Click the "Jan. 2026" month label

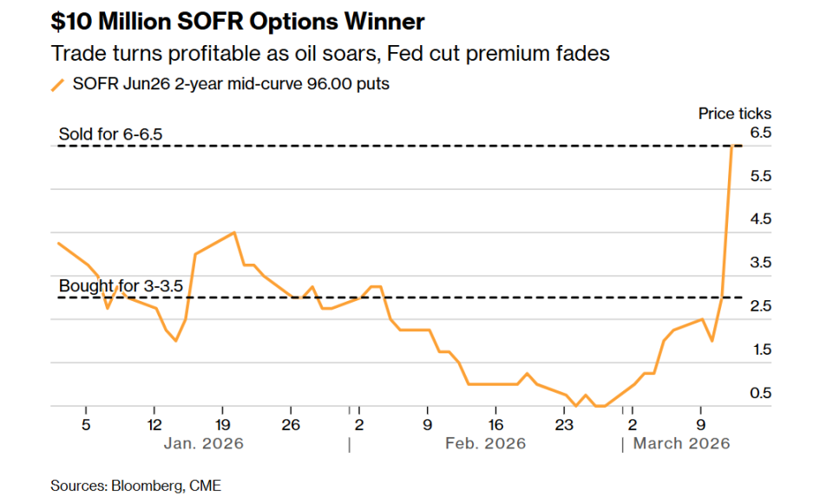(x=204, y=443)
